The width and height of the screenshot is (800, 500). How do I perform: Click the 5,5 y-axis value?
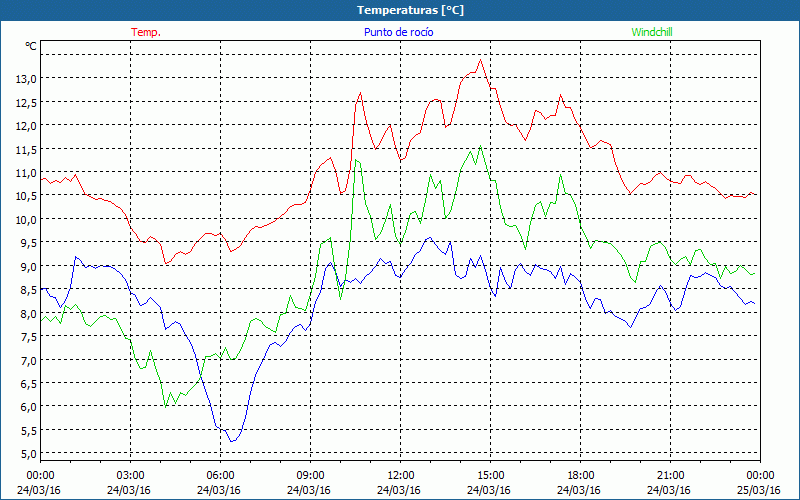pyautogui.click(x=30, y=431)
